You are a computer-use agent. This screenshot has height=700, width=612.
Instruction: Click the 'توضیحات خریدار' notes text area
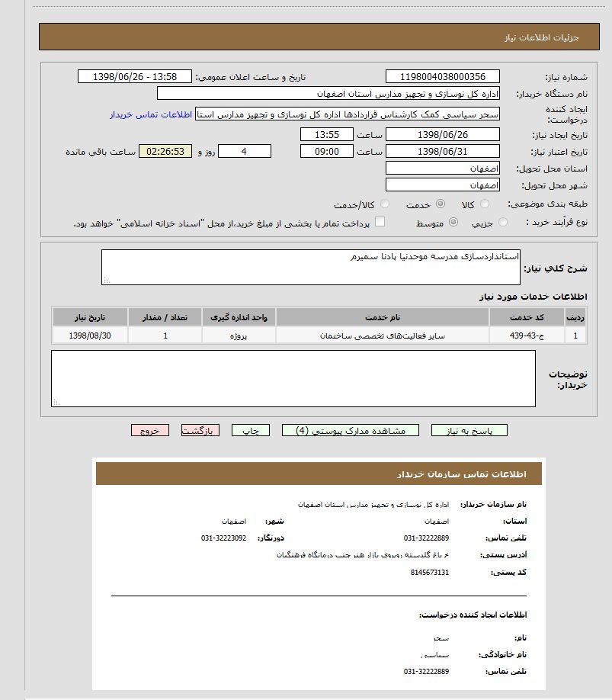[293, 378]
